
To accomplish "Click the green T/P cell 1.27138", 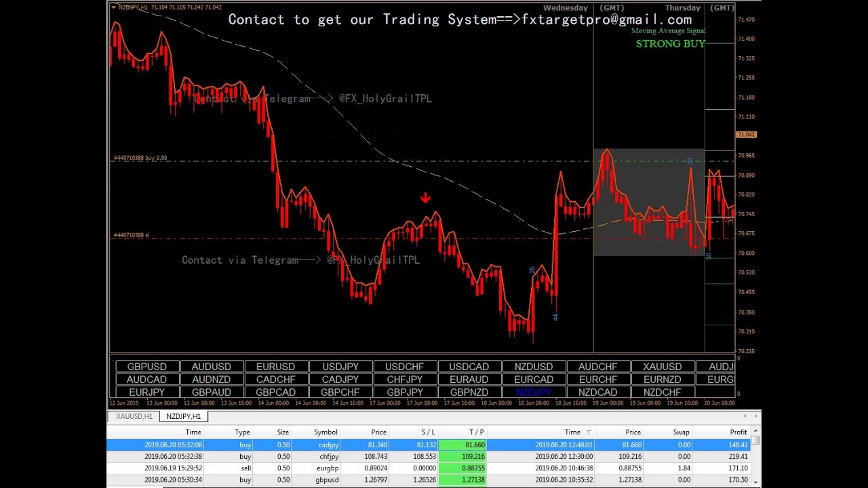I will pos(462,480).
